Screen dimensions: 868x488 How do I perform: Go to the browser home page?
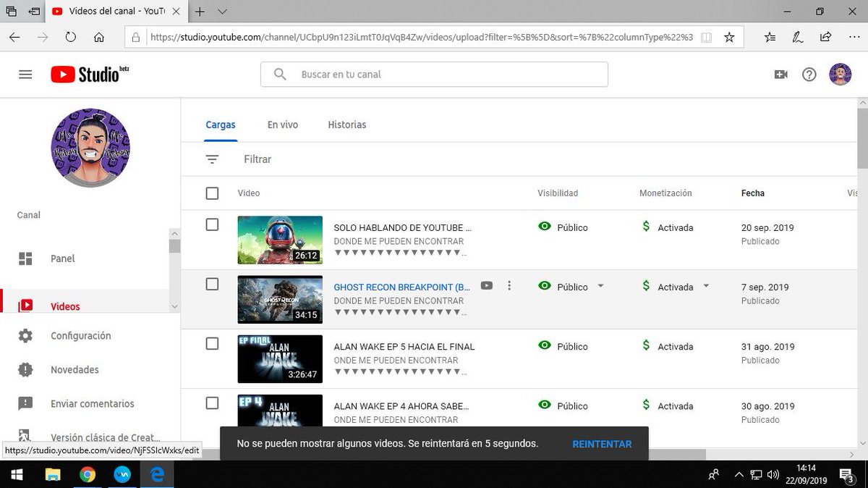(99, 37)
